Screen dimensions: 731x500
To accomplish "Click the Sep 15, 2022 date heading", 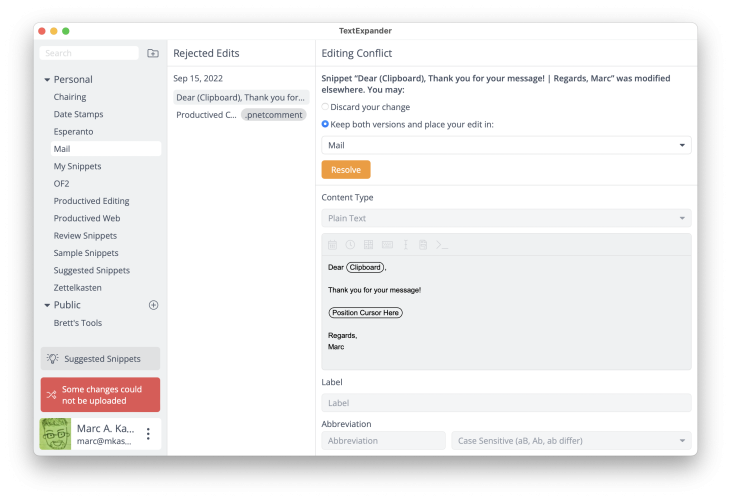I will pyautogui.click(x=198, y=78).
